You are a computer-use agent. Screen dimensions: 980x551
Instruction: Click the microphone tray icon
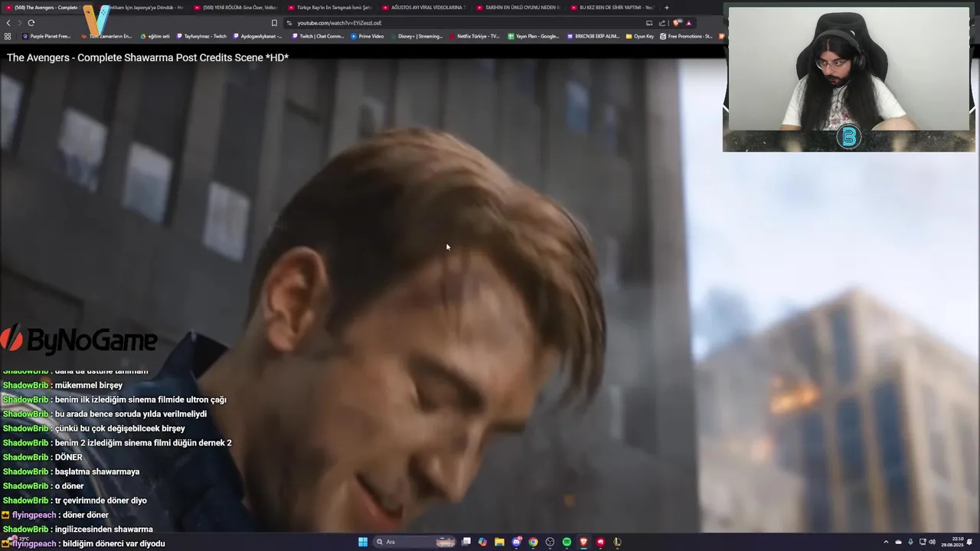[910, 542]
